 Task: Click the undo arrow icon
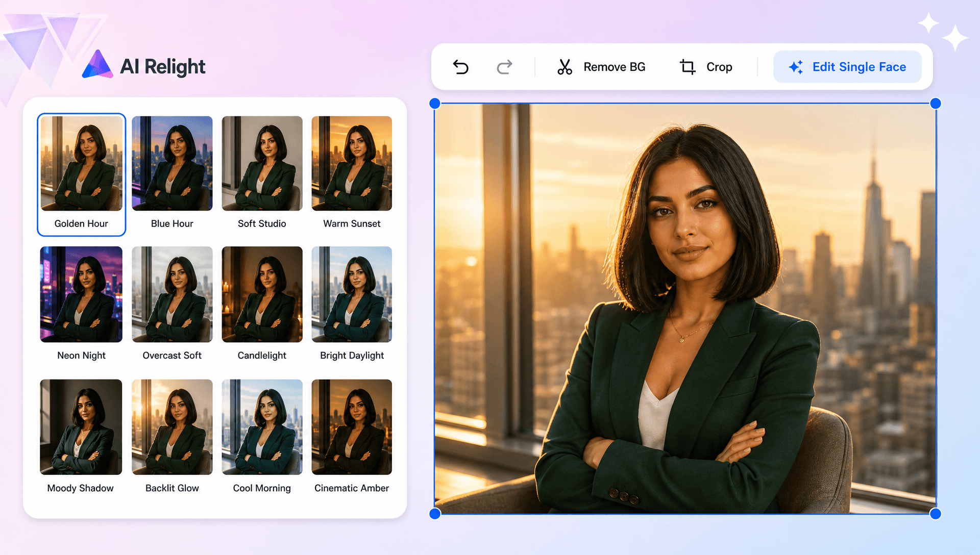coord(460,67)
